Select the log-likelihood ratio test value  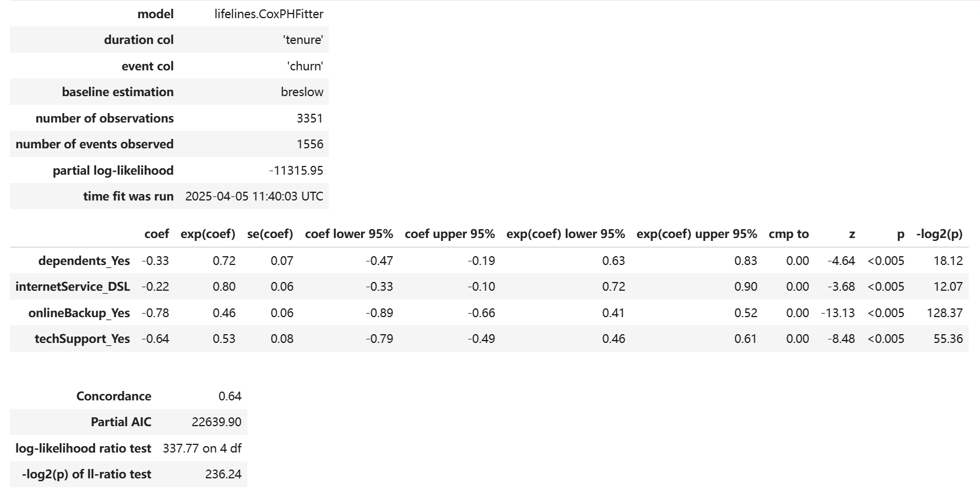202,448
